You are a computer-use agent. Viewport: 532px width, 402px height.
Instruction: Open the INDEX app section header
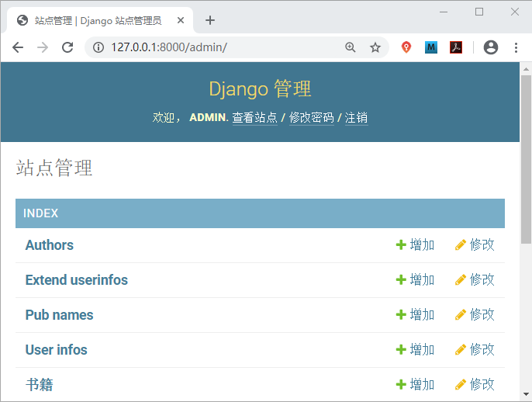click(40, 213)
